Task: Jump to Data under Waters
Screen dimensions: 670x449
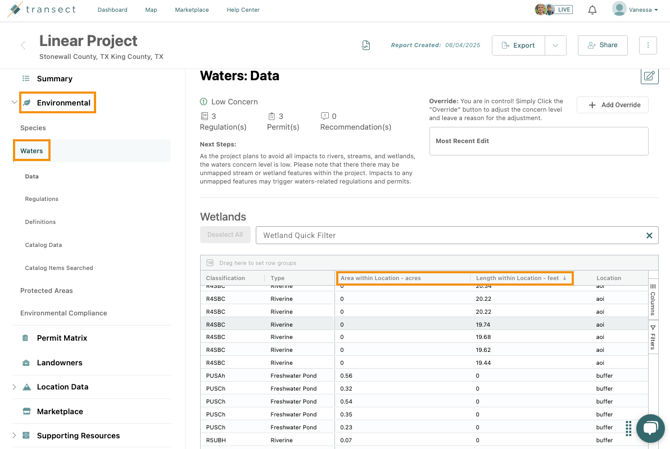Action: point(32,176)
